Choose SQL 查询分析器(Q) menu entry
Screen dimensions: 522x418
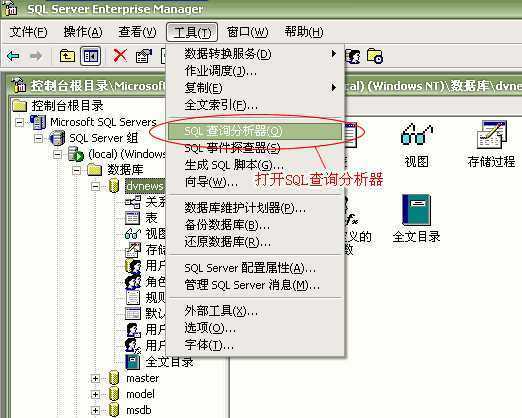coord(255,131)
